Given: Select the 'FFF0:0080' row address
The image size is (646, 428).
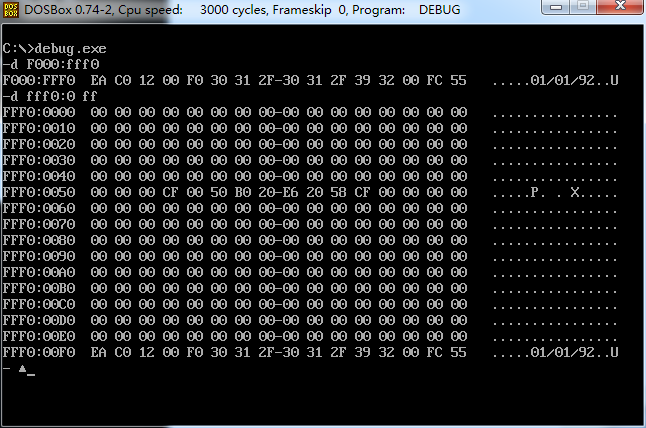Looking at the screenshot, I should (x=39, y=241).
